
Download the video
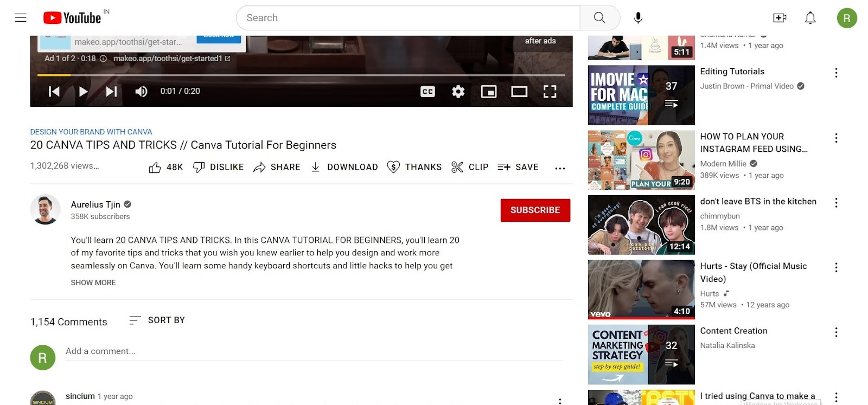(x=344, y=167)
